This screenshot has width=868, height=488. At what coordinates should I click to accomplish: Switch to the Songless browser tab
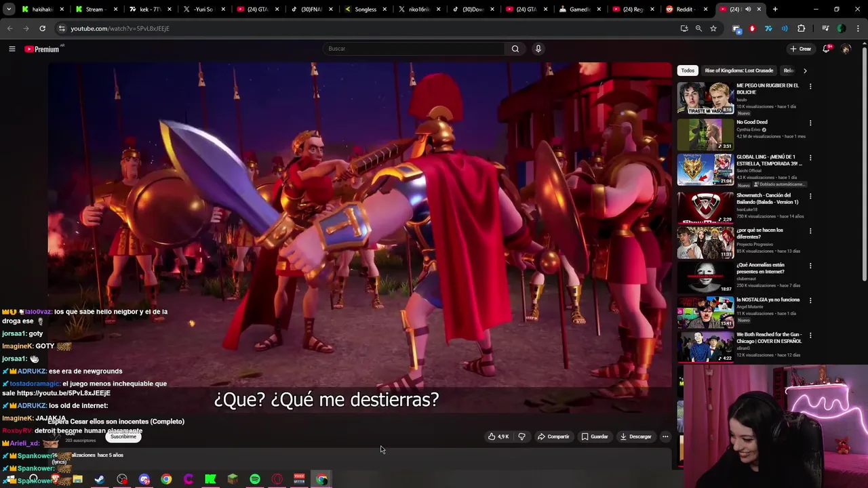[366, 9]
